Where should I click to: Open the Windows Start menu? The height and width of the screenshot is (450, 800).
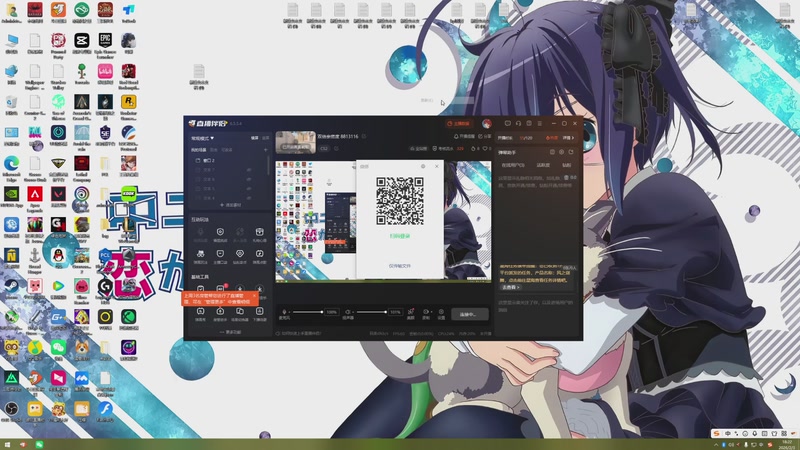tap(7, 444)
